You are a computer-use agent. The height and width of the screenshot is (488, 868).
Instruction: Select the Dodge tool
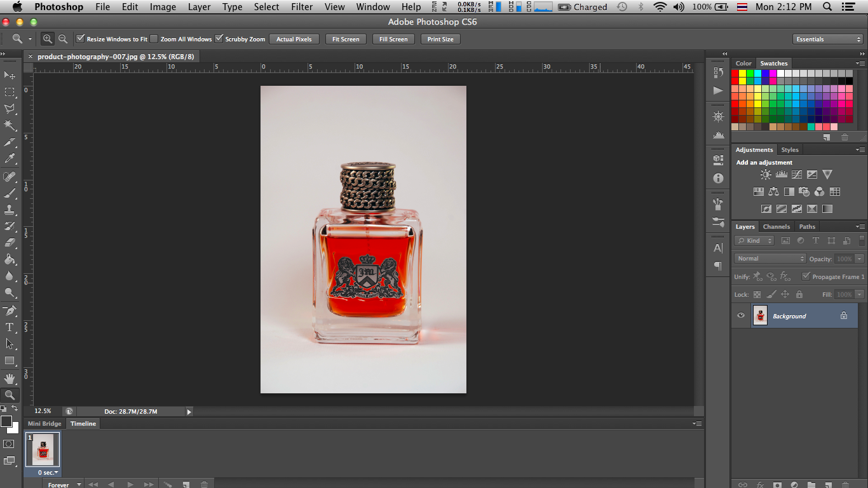pos(10,292)
